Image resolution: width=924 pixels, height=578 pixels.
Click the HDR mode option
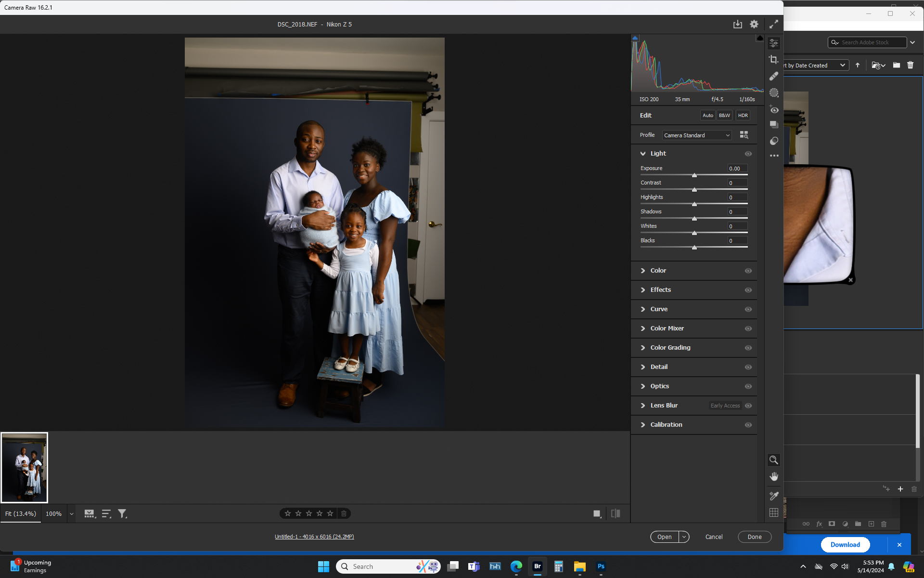(743, 115)
